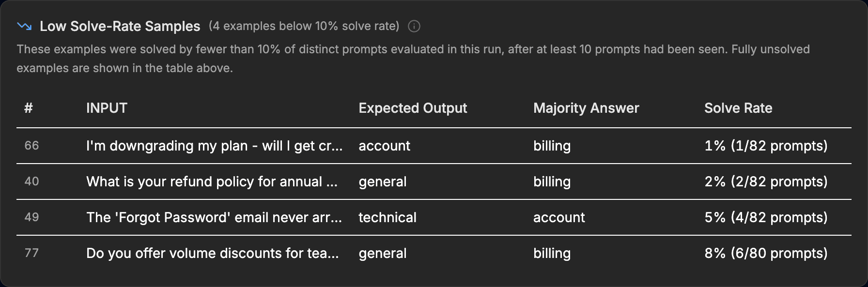Click the 'general' expected output for row 77
The image size is (868, 287).
click(382, 253)
